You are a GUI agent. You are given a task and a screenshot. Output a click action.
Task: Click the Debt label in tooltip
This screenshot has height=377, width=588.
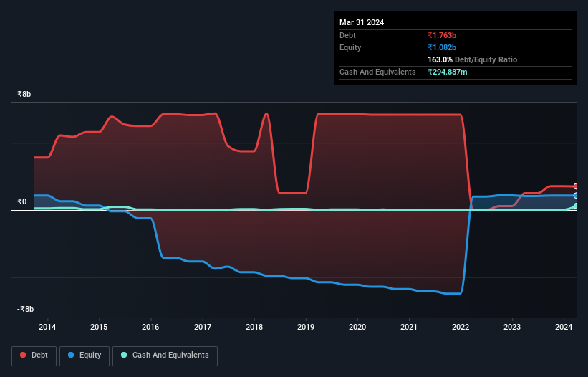347,35
